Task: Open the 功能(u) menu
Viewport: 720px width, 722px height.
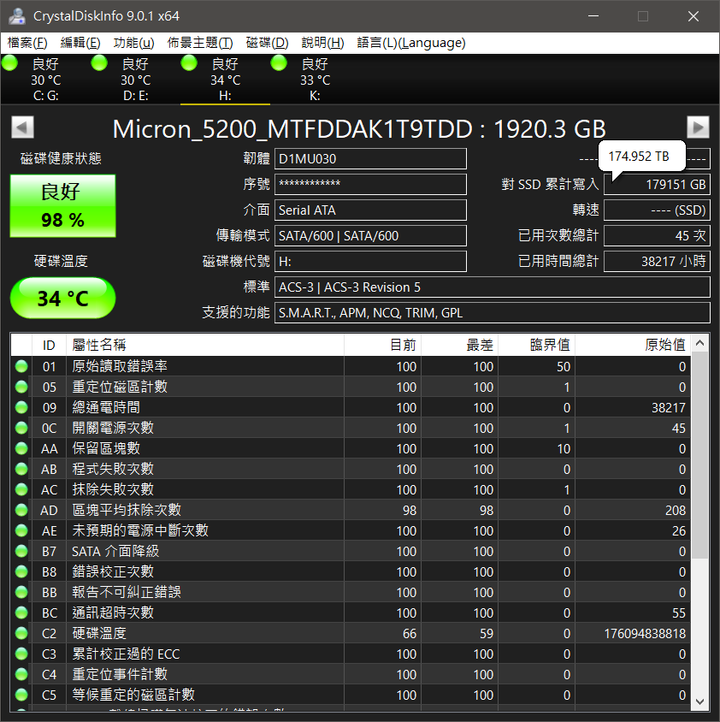Action: (134, 43)
